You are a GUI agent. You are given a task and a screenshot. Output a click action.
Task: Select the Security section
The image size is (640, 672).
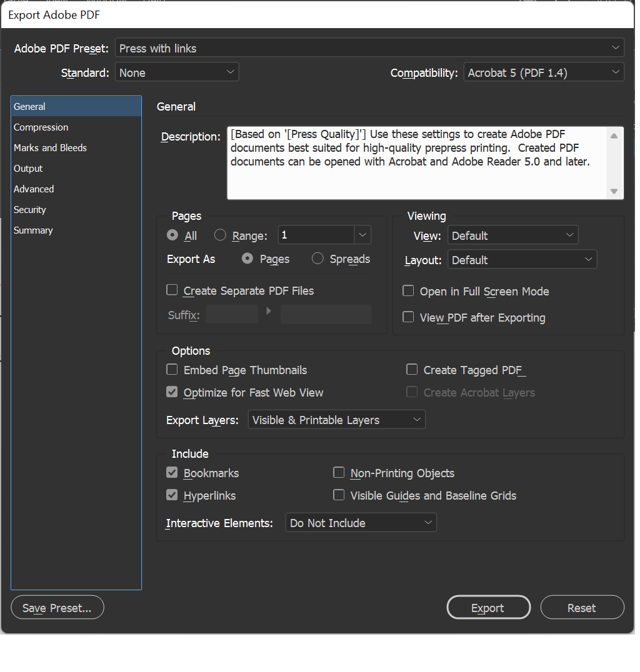(x=29, y=209)
